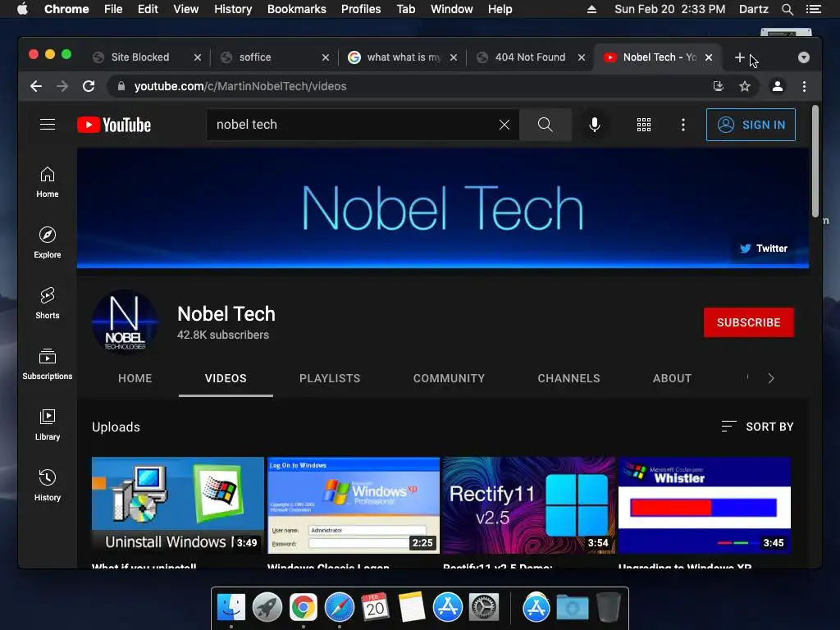
Task: Open the CHANNELS tab
Action: (x=568, y=378)
